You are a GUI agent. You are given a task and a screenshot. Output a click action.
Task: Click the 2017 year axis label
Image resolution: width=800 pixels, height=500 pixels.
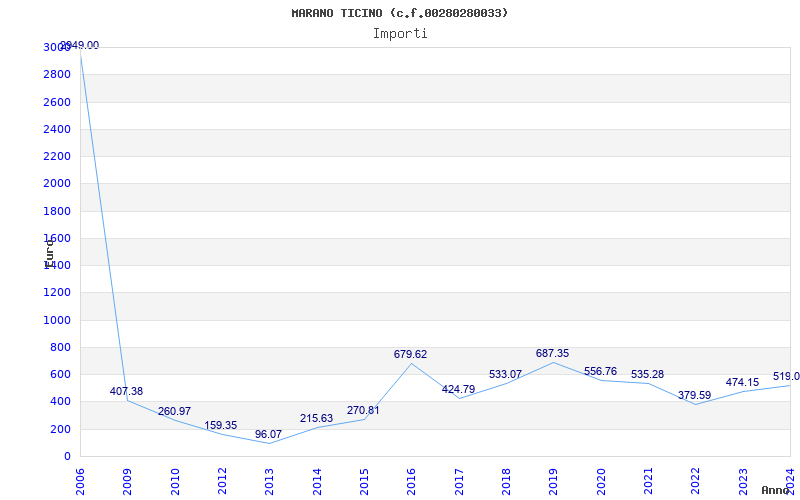pyautogui.click(x=459, y=482)
